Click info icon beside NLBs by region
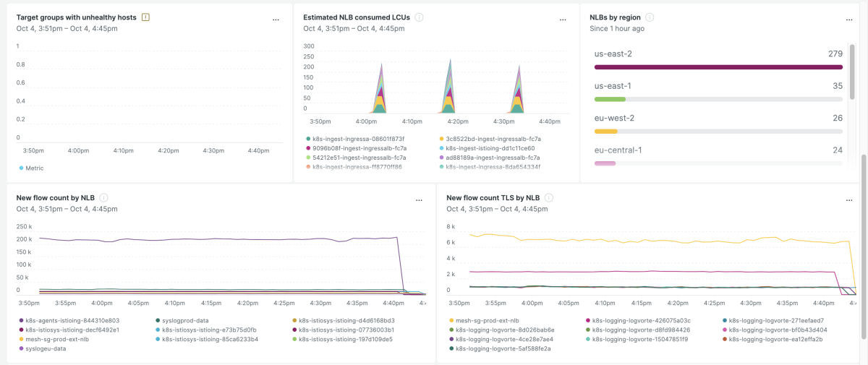 click(650, 17)
